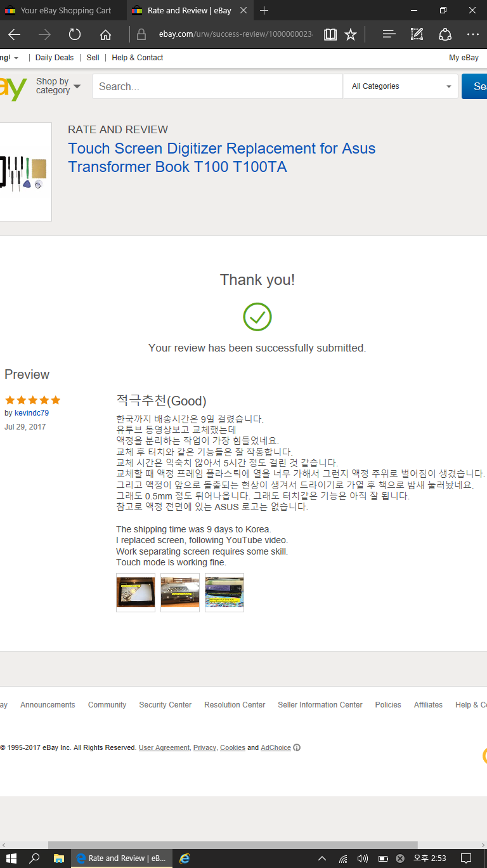487x868 pixels.
Task: Click the five-star rating in preview
Action: tap(32, 400)
